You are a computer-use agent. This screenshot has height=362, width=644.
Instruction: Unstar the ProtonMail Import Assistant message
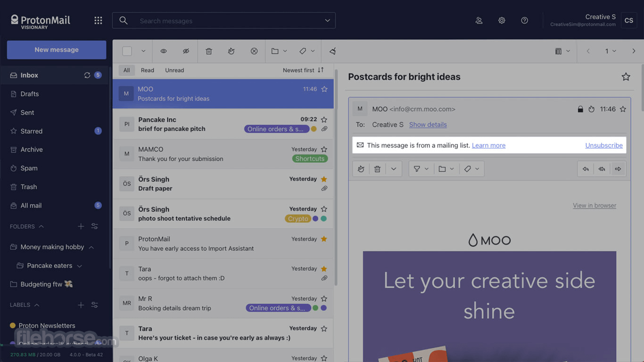click(x=324, y=239)
